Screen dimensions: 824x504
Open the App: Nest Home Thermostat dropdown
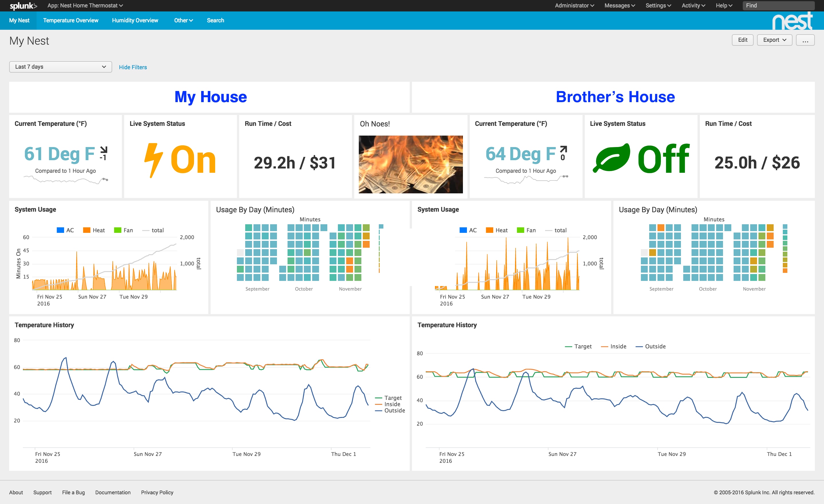point(85,6)
